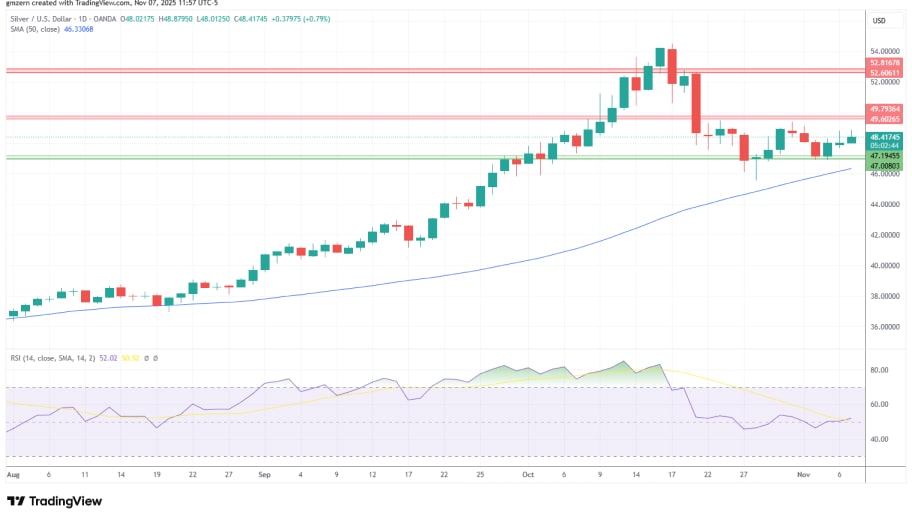Screen dimensions: 912x513
Task: Click the 49.60265 red price label
Action: pos(885,118)
